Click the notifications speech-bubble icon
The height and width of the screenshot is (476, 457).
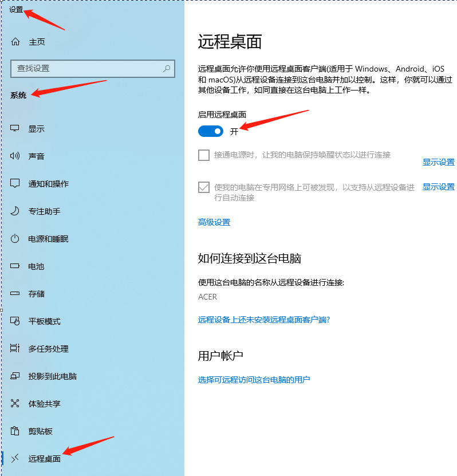(x=14, y=183)
